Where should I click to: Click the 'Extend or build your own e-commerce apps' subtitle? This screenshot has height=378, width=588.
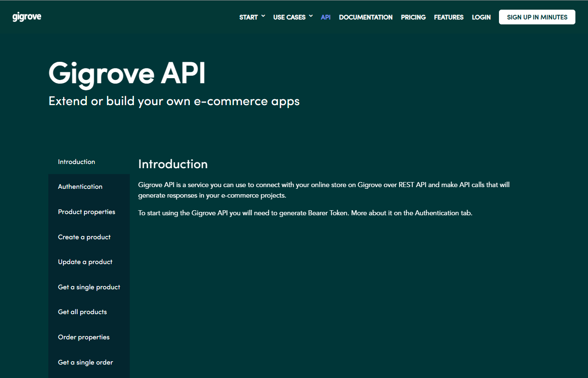(x=174, y=101)
